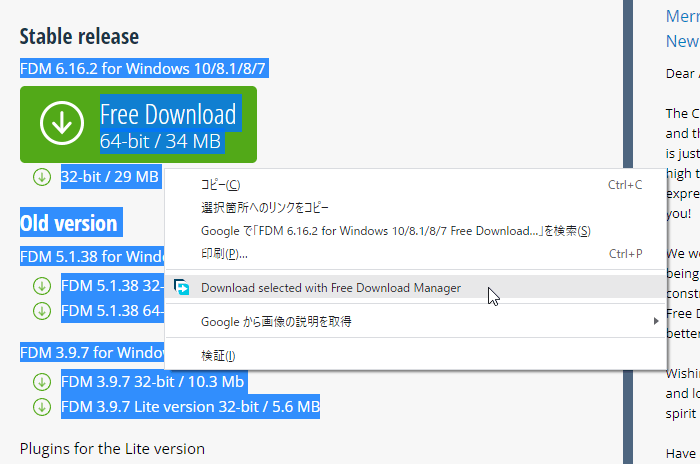Select 印刷(P)... from the context menu
This screenshot has height=464, width=700.
tap(416, 254)
